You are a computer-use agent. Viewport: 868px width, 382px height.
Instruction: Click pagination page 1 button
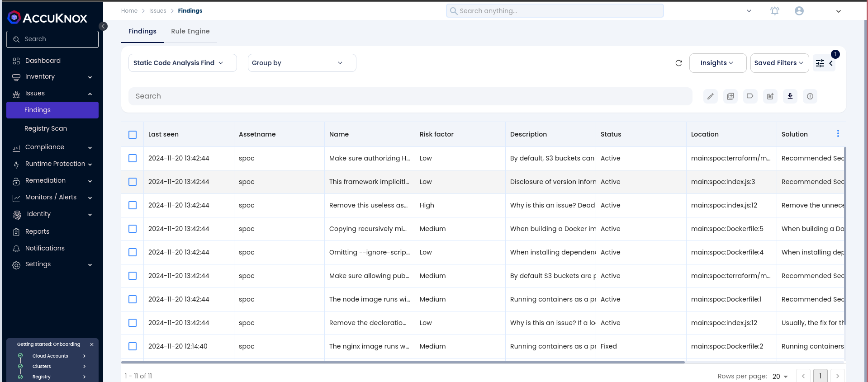[x=821, y=376]
